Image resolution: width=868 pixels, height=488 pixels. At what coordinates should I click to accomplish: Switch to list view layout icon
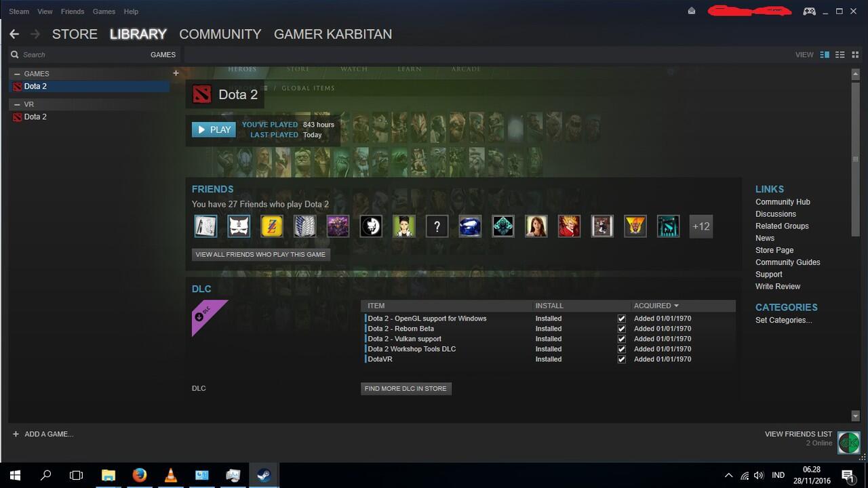[840, 55]
